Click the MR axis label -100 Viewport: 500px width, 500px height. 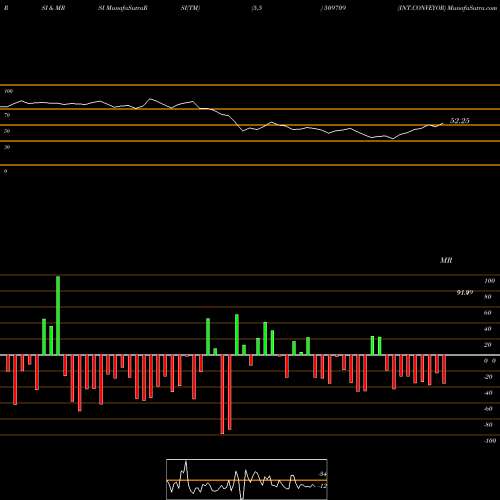(x=489, y=441)
